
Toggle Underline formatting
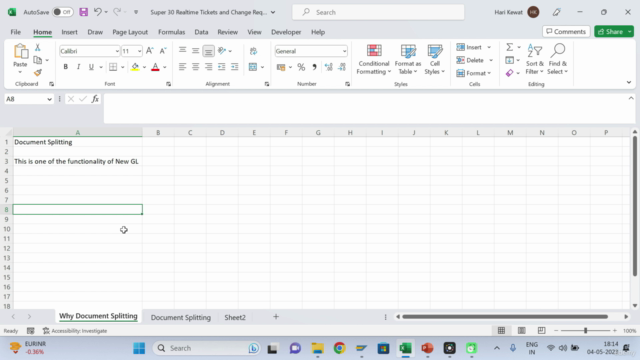click(x=91, y=67)
